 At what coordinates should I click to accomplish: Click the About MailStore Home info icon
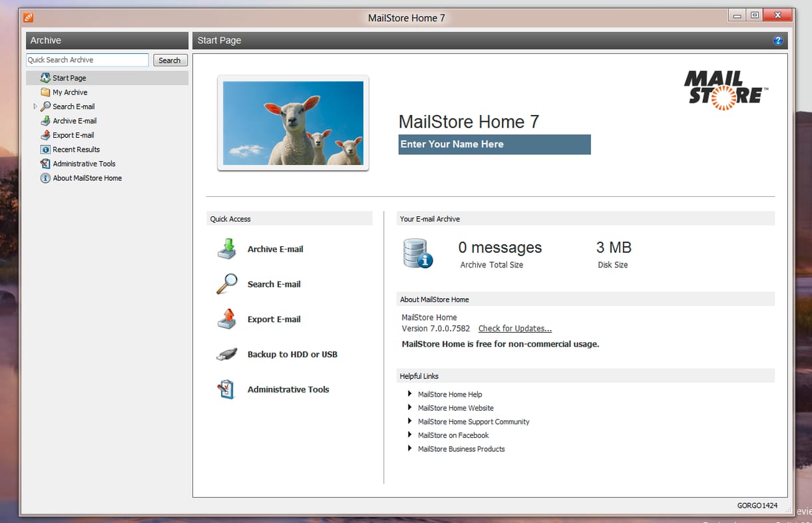click(45, 178)
